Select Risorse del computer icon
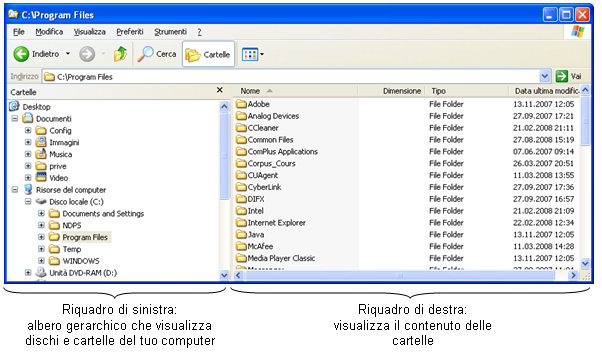Viewport: 602px width, 361px height. click(x=28, y=189)
